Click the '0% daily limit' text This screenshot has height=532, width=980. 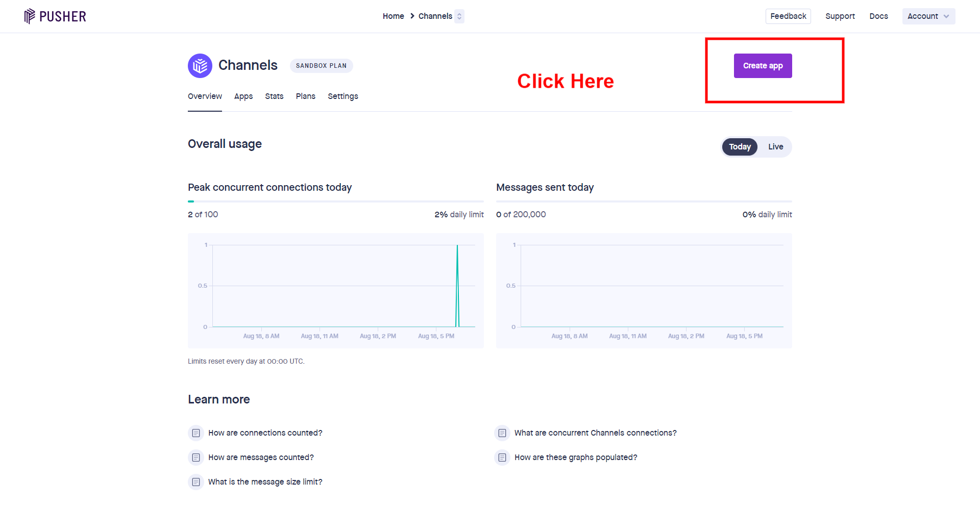pos(767,215)
